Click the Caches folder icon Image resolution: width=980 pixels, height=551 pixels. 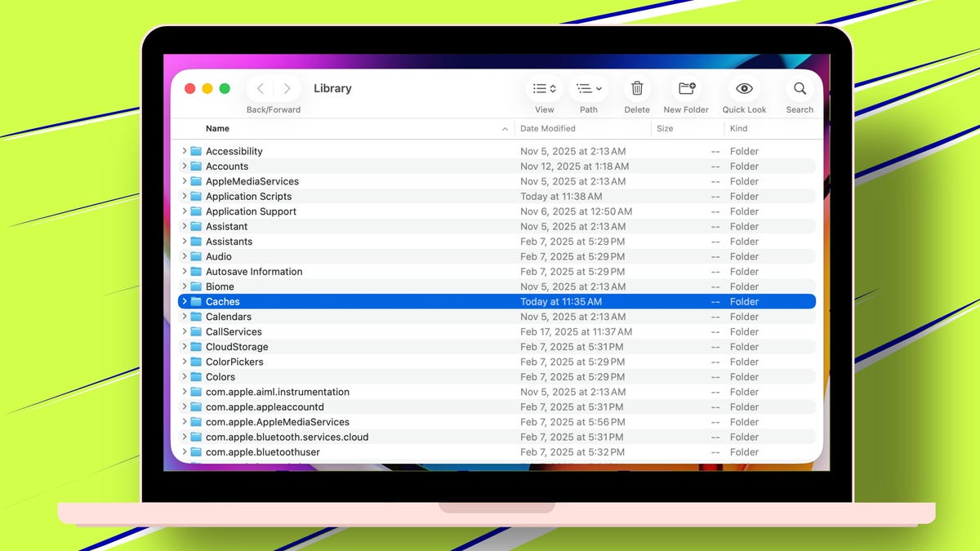196,301
